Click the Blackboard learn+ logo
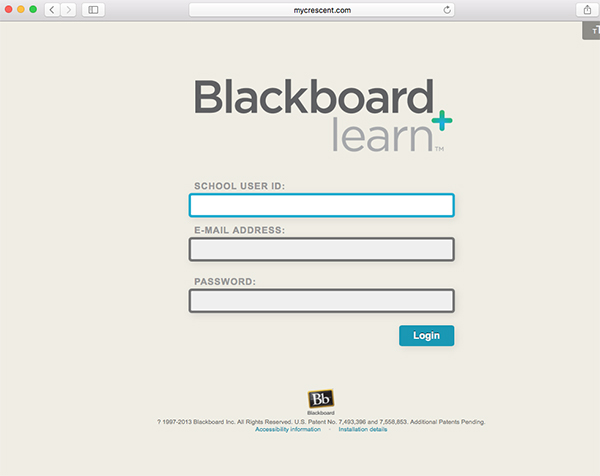This screenshot has width=600, height=476. [323, 115]
